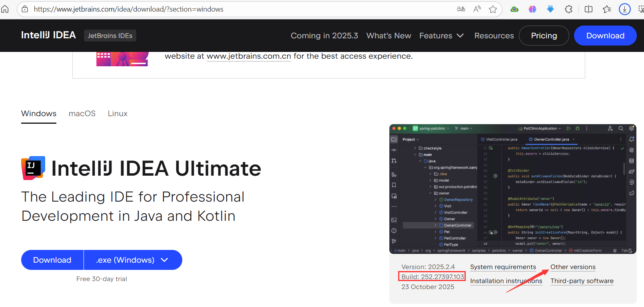Open the Other versions link
Viewport: 644px width, 307px height.
point(573,267)
